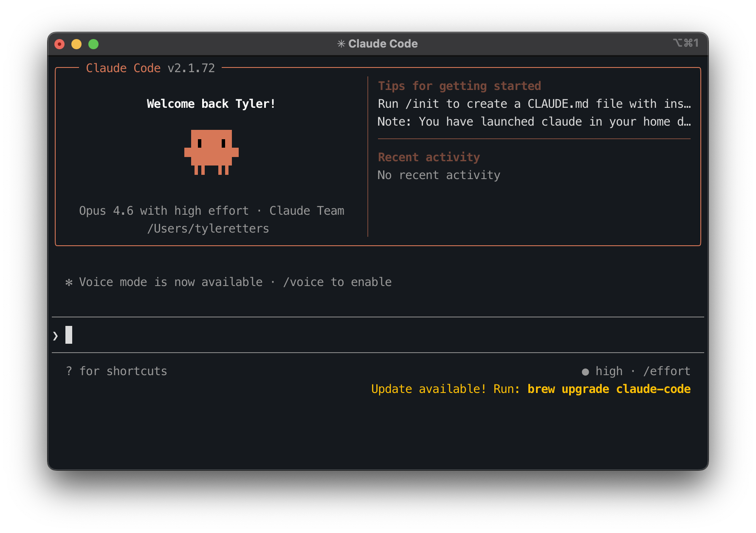Click the high effort dot indicator
The width and height of the screenshot is (756, 533).
585,372
